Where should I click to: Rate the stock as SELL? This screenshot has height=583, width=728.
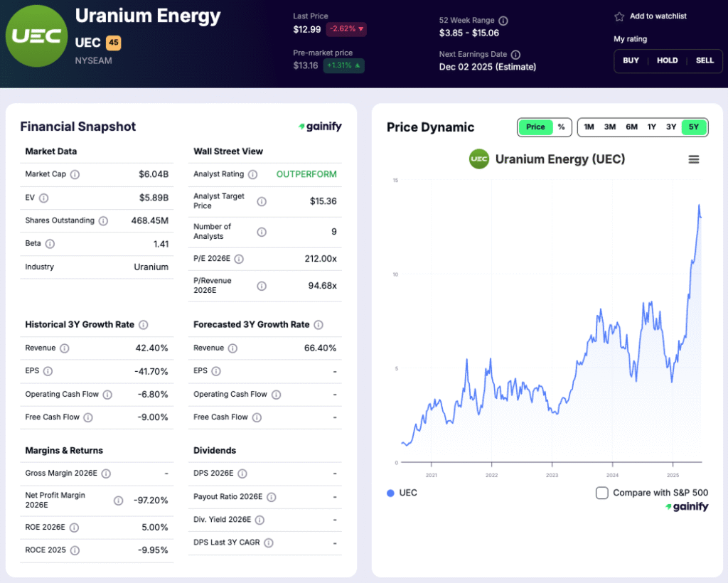click(705, 60)
